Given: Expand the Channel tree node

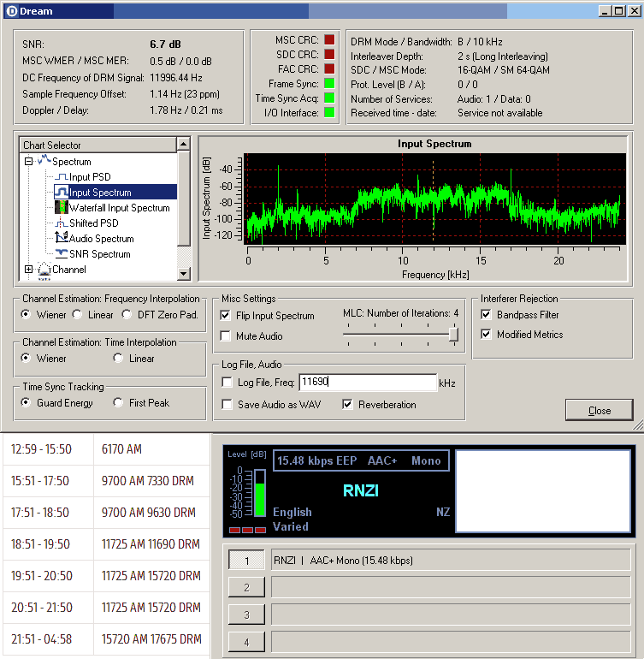Looking at the screenshot, I should pyautogui.click(x=28, y=270).
